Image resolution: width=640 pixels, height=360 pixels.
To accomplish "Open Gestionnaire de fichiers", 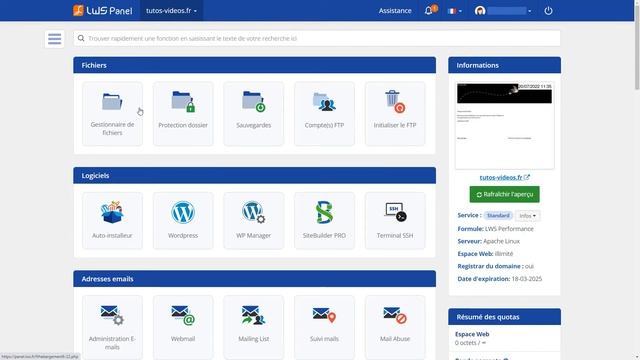I will tap(112, 113).
